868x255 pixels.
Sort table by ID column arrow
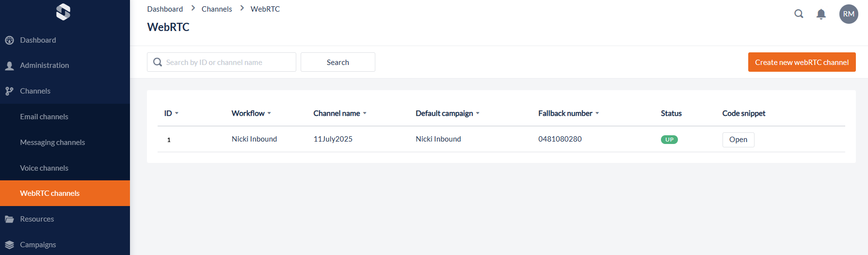click(x=177, y=113)
